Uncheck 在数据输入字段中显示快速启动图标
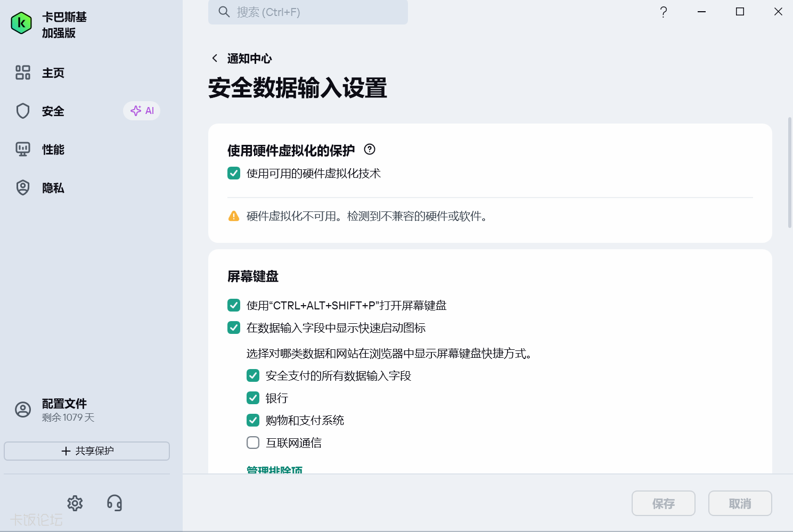Image resolution: width=793 pixels, height=532 pixels. coord(234,328)
